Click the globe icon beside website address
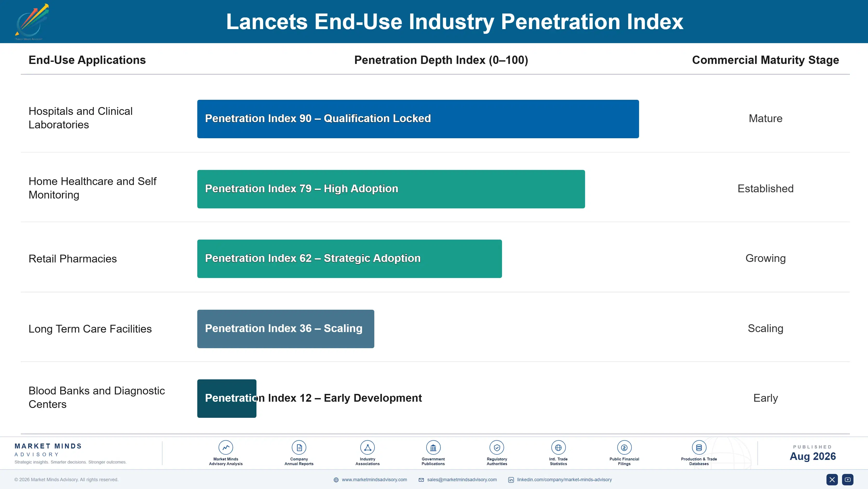This screenshot has width=868, height=489. click(x=336, y=480)
